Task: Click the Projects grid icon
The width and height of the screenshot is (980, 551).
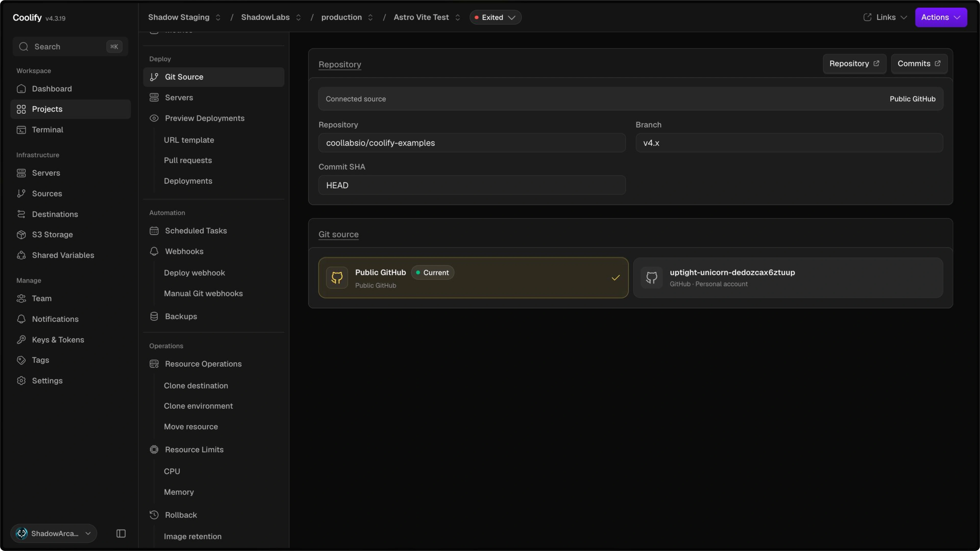Action: (21, 109)
